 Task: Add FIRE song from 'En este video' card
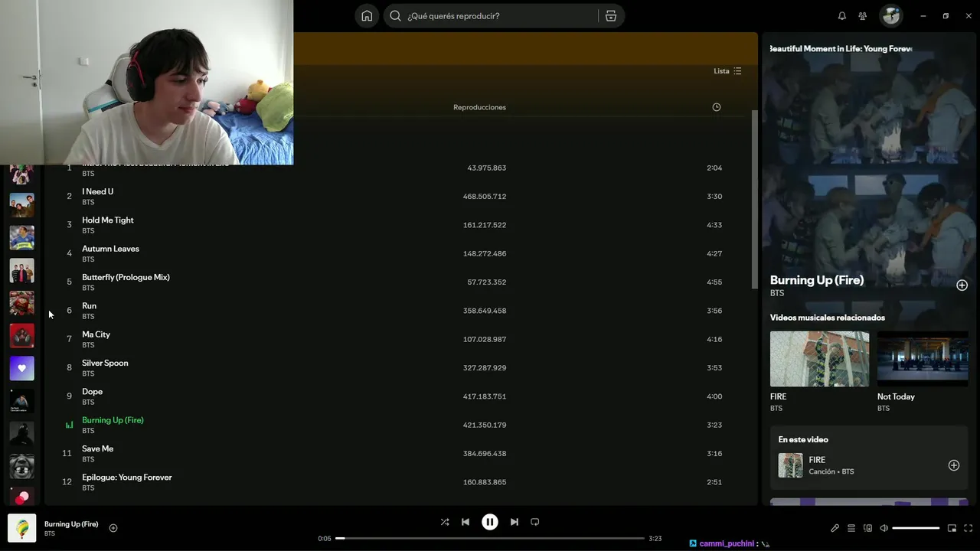pos(954,465)
